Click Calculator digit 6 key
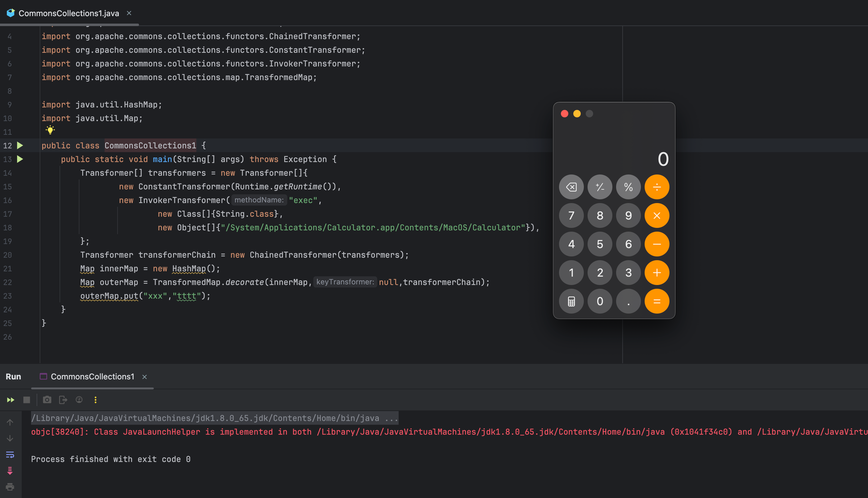The image size is (868, 498). [629, 244]
